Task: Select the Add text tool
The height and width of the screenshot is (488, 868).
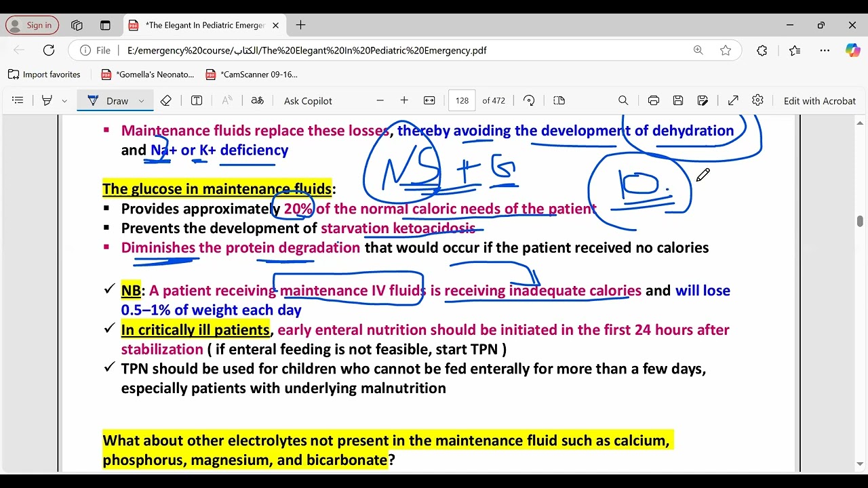Action: (197, 100)
